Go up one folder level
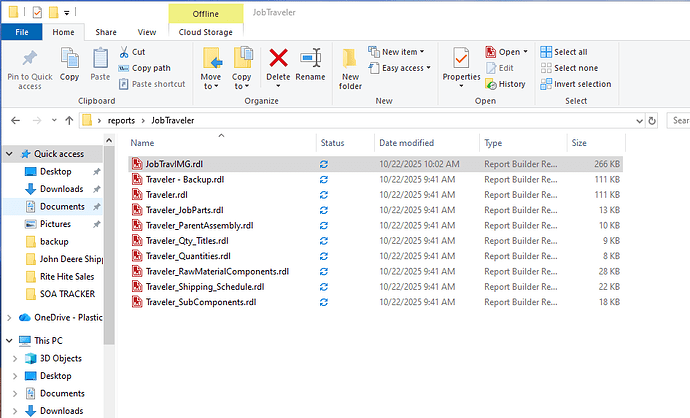 tap(69, 121)
